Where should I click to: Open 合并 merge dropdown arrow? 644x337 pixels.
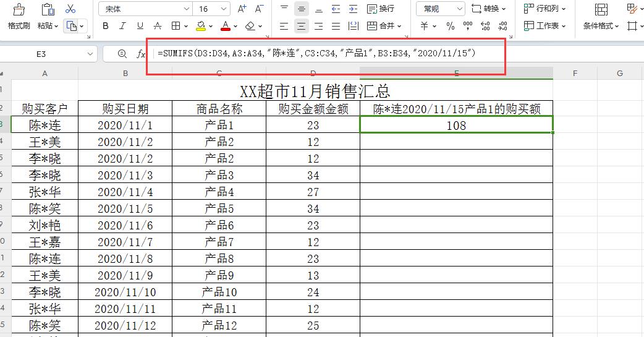399,26
